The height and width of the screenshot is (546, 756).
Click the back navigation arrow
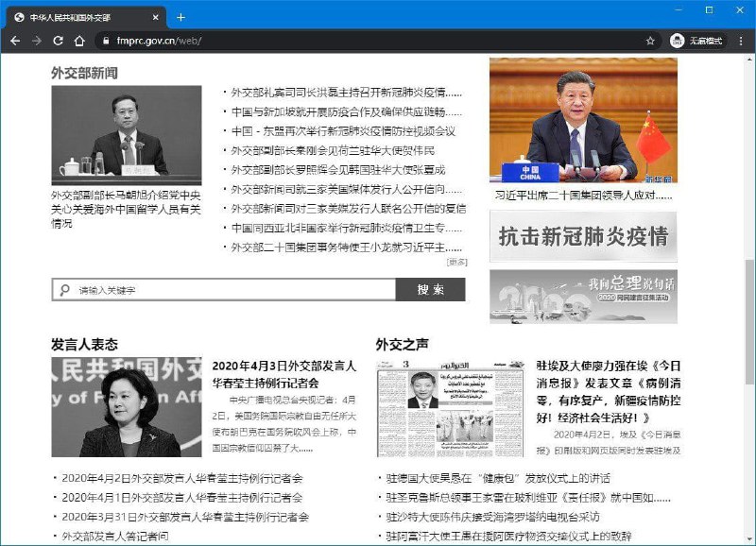(x=13, y=41)
